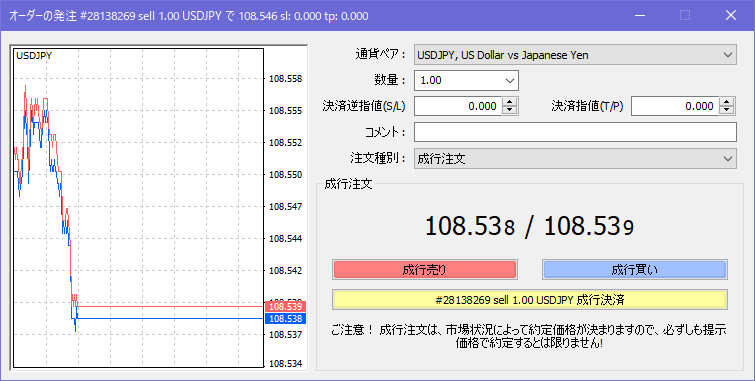Click the red 108.539 ask price label on chart

285,306
